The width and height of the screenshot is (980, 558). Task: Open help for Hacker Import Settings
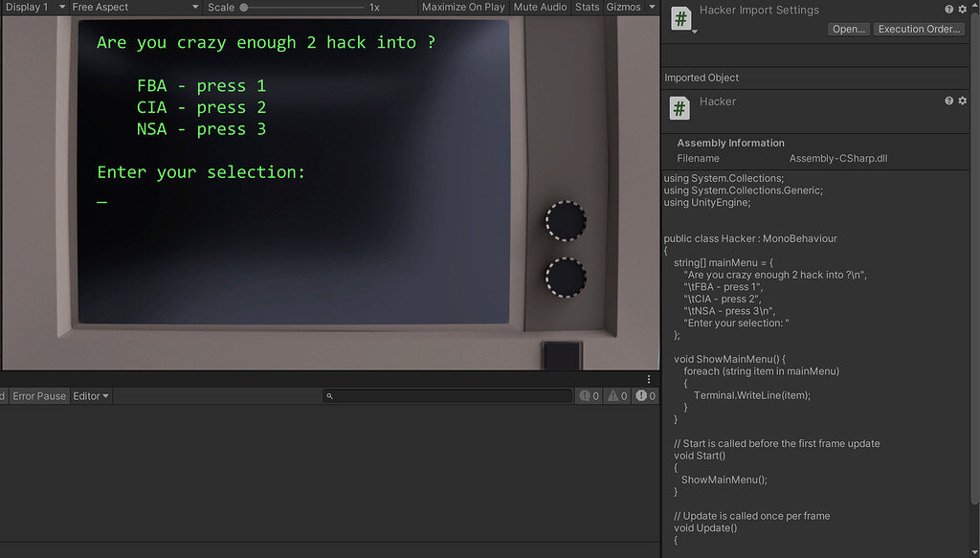948,10
